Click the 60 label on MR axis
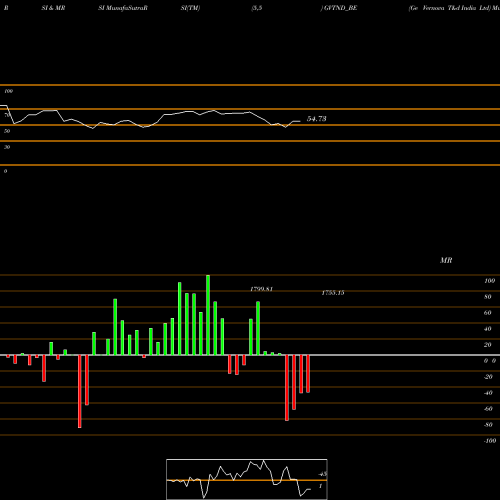This screenshot has width=500, height=500. (488, 313)
